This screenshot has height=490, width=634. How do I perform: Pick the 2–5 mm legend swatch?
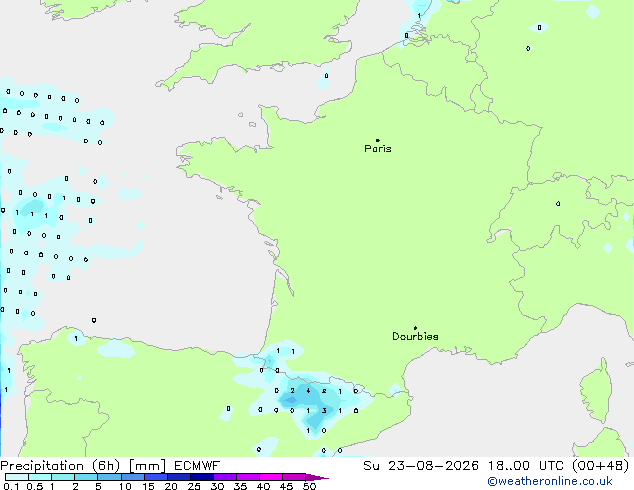86,477
